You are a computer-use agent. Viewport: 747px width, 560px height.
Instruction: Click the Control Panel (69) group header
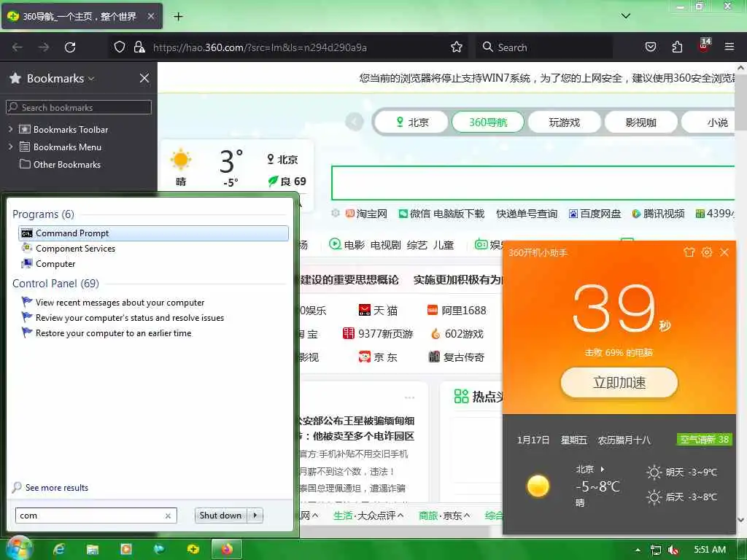tap(55, 284)
